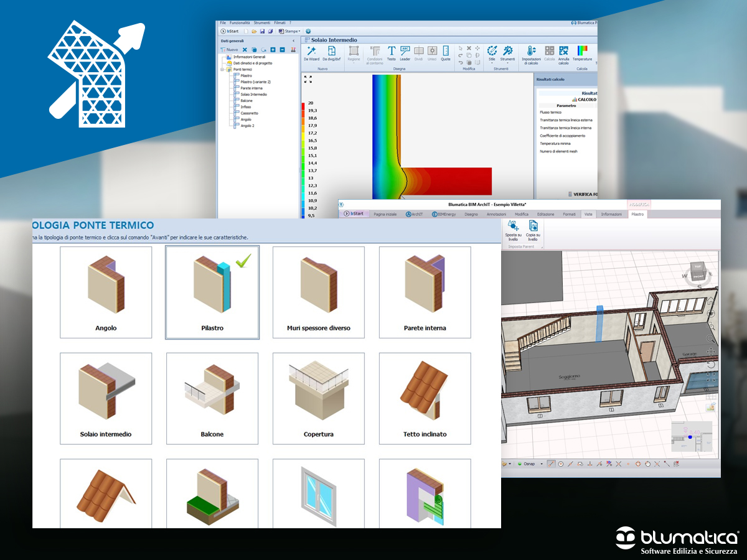Viewport: 747px width, 560px height.
Task: Choose the Angolo thermal bridge type
Action: (106, 292)
